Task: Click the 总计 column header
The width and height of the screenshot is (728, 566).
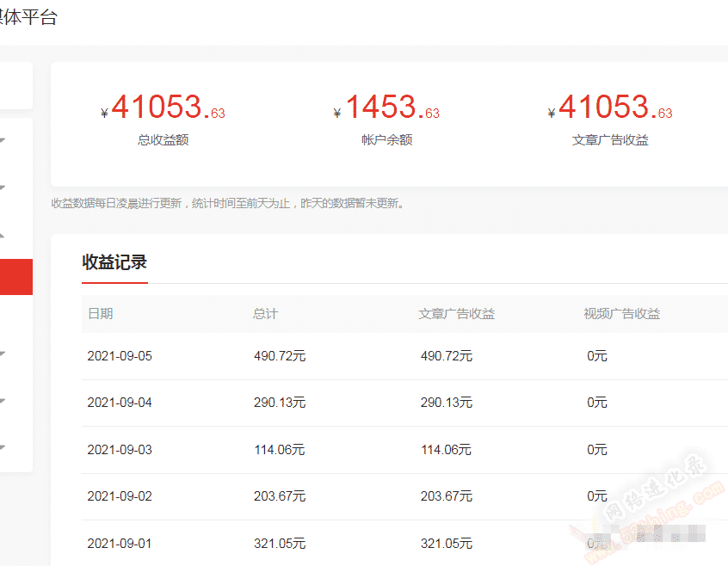Action: tap(265, 314)
